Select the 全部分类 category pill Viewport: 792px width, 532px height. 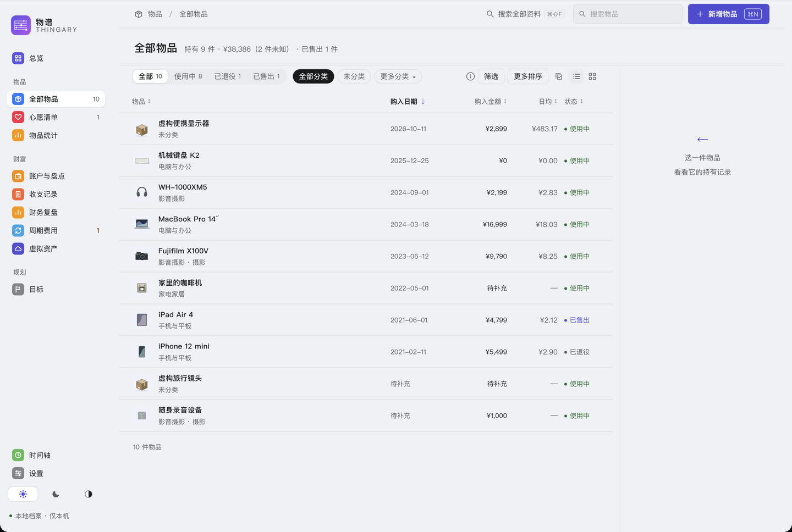coord(313,76)
